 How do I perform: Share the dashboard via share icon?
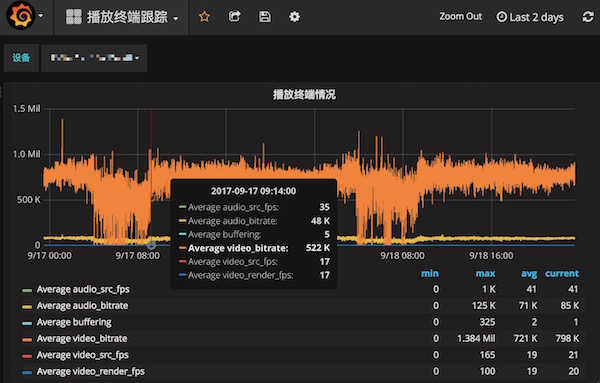point(235,16)
